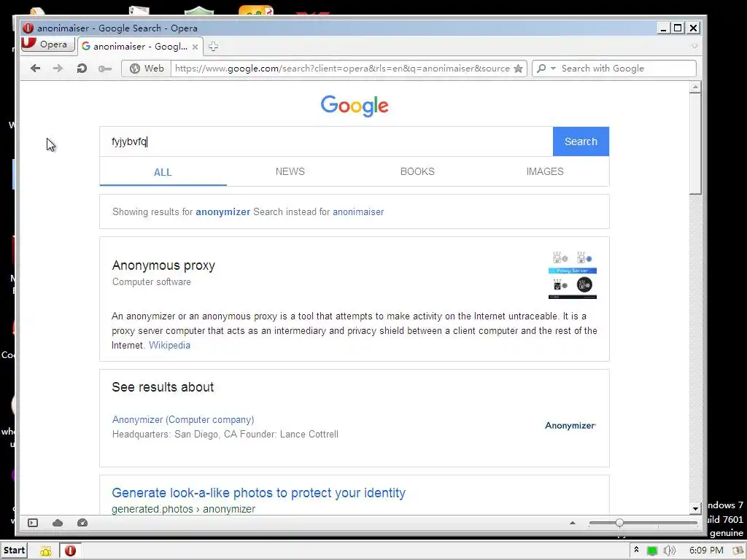Click Headquarters: San Diego, CA text
Screen dimensions: 747x560
click(x=174, y=435)
